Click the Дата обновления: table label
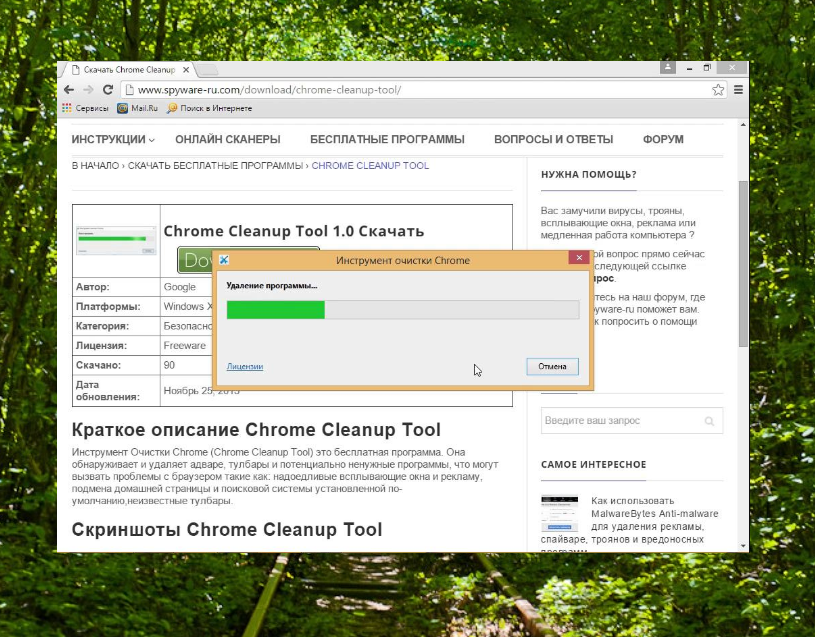 [108, 391]
